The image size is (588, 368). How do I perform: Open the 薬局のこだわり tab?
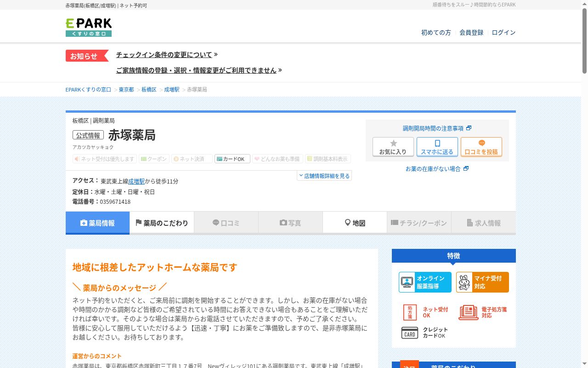(162, 223)
